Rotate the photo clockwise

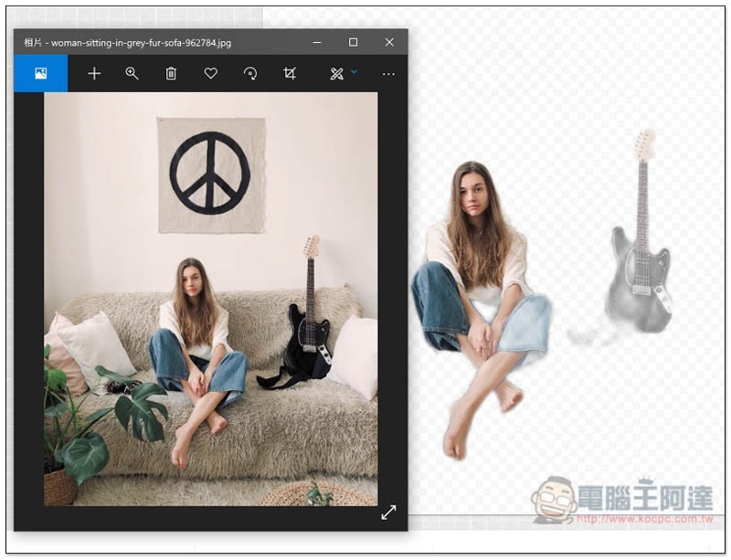click(250, 74)
